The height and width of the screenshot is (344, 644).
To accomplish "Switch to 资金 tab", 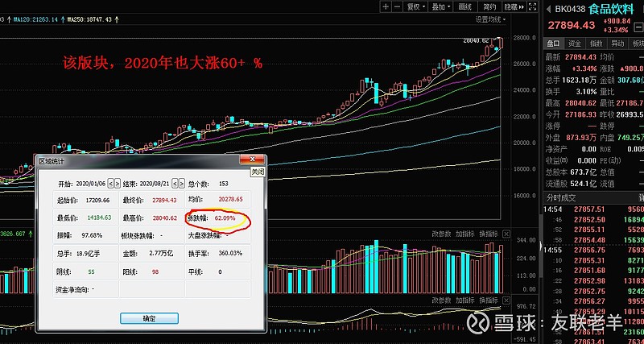I will pyautogui.click(x=575, y=44).
